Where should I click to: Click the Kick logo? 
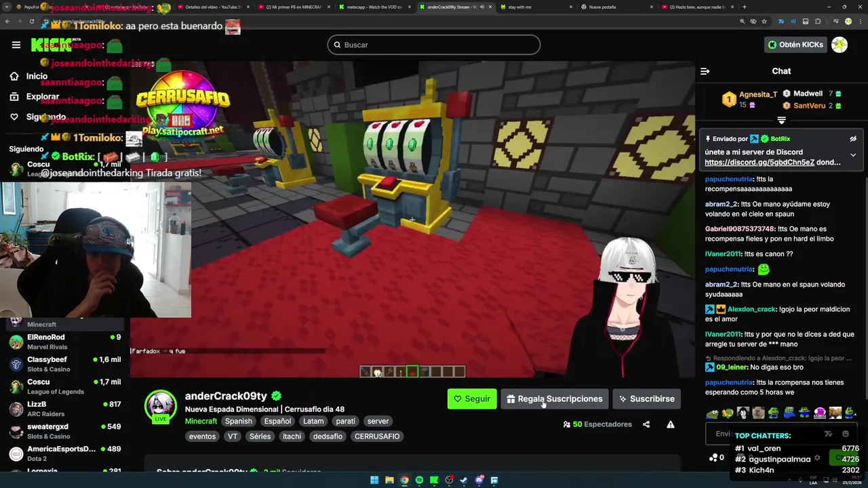coord(52,45)
